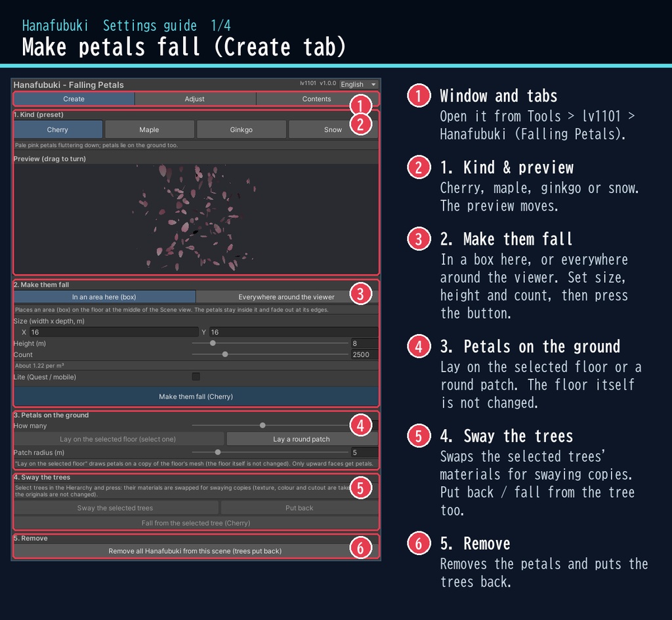Screen dimensions: 672x620
Task: Click the '1. Kind (preset)' section header
Action: (x=39, y=114)
